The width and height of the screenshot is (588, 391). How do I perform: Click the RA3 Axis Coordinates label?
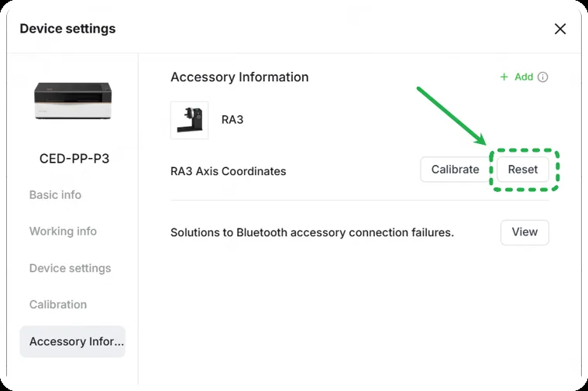coord(228,171)
